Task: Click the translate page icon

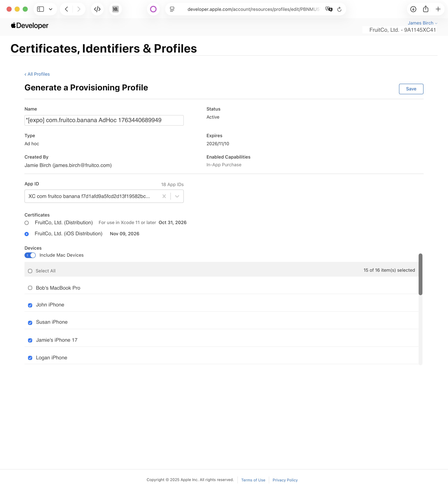Action: click(x=329, y=9)
